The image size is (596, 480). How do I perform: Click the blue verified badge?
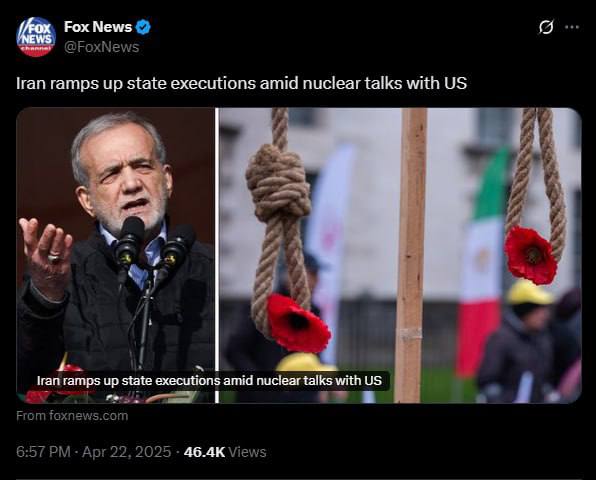point(143,27)
